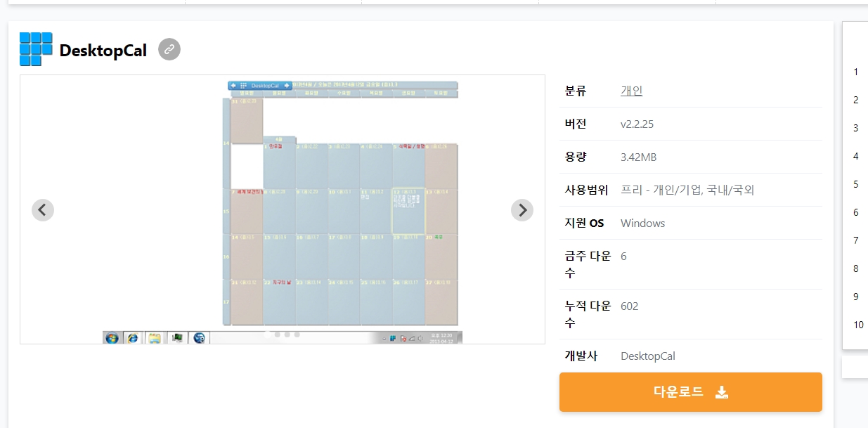Click the 프리 - 개인/기업, 국내/국외 usage text
The height and width of the screenshot is (428, 868).
(688, 190)
